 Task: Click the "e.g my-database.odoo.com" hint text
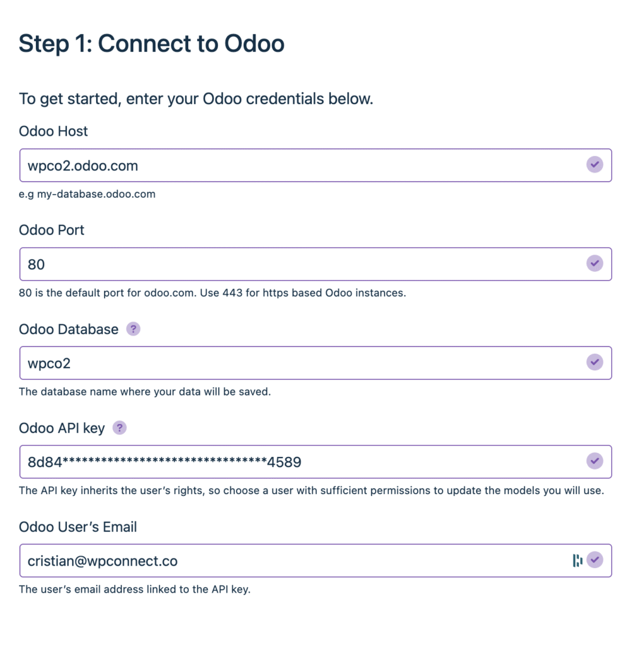point(87,194)
